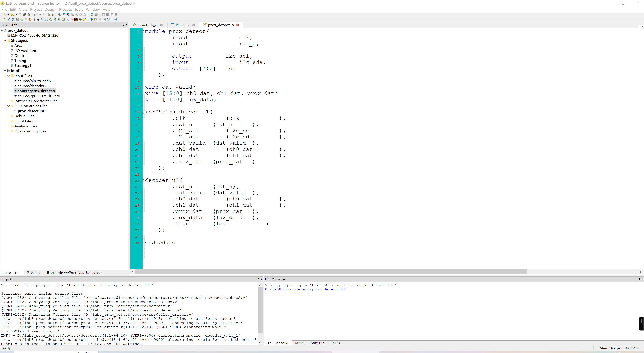Viewport: 644px width, 353px height.
Task: Close the Reports tab
Action: (193, 25)
